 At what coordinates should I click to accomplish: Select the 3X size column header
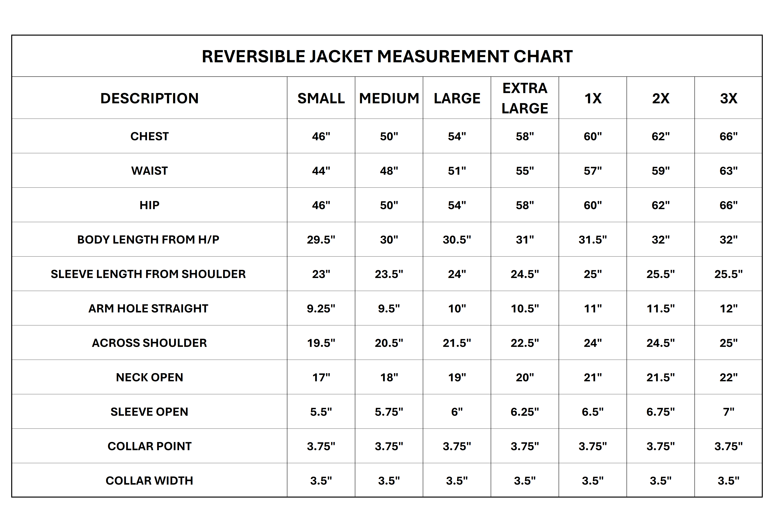(x=728, y=98)
